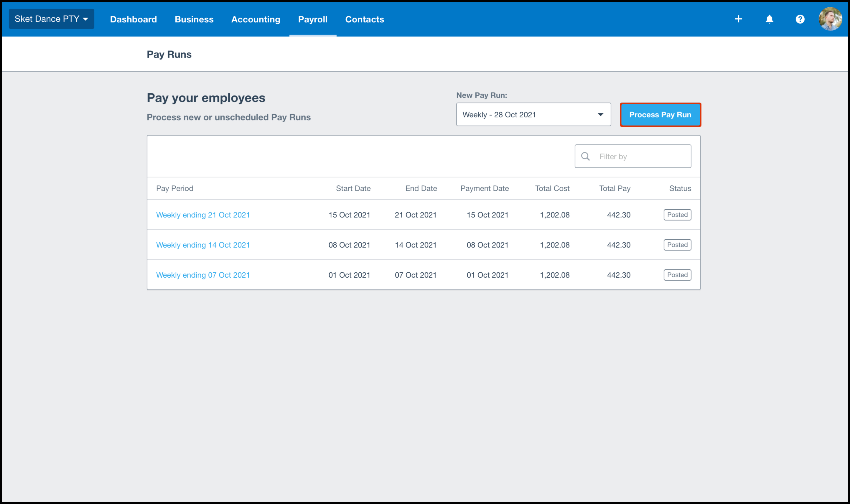This screenshot has width=850, height=504.
Task: Open the Accounting menu
Action: (x=256, y=19)
